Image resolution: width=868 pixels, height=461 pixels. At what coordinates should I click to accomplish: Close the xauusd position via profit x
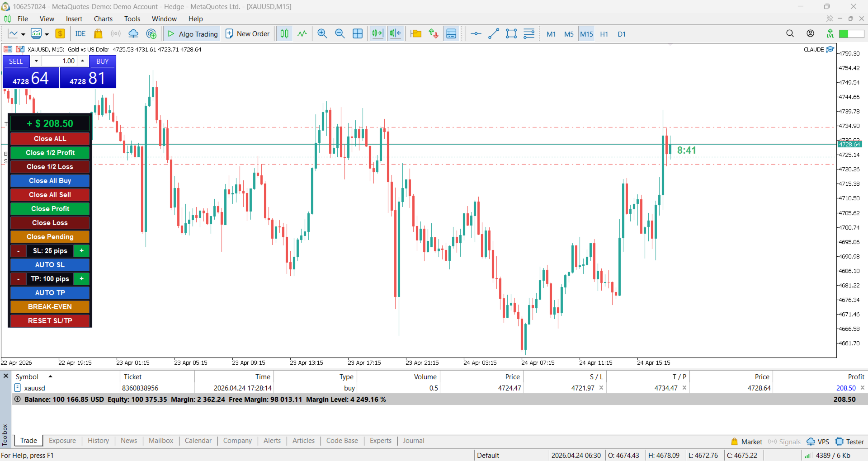[863, 388]
